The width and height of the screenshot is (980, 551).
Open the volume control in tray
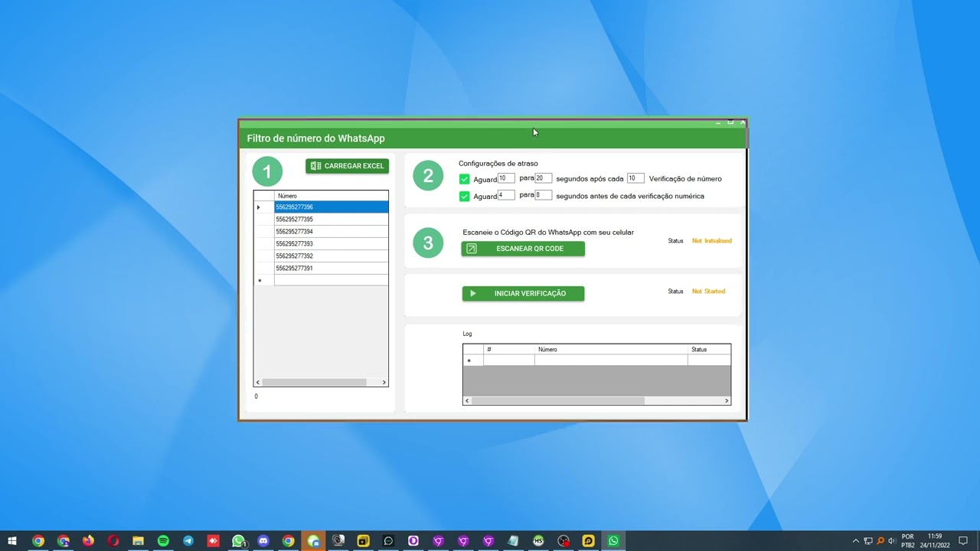(892, 541)
